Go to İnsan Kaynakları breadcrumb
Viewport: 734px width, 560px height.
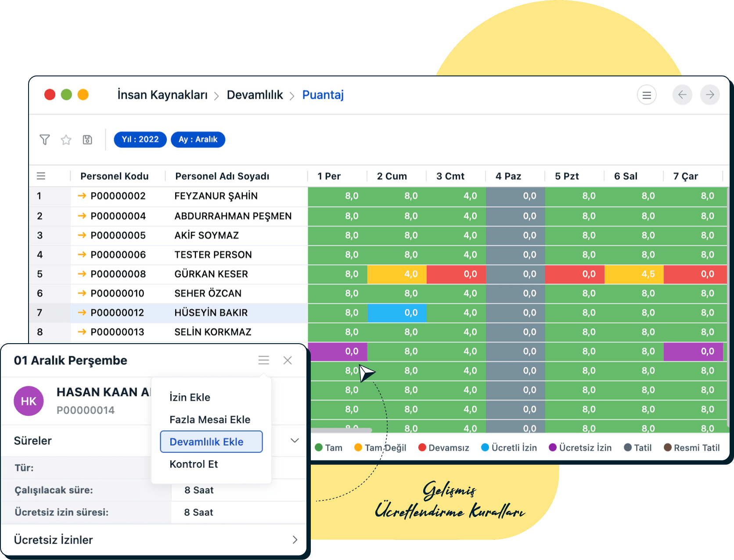click(x=162, y=95)
